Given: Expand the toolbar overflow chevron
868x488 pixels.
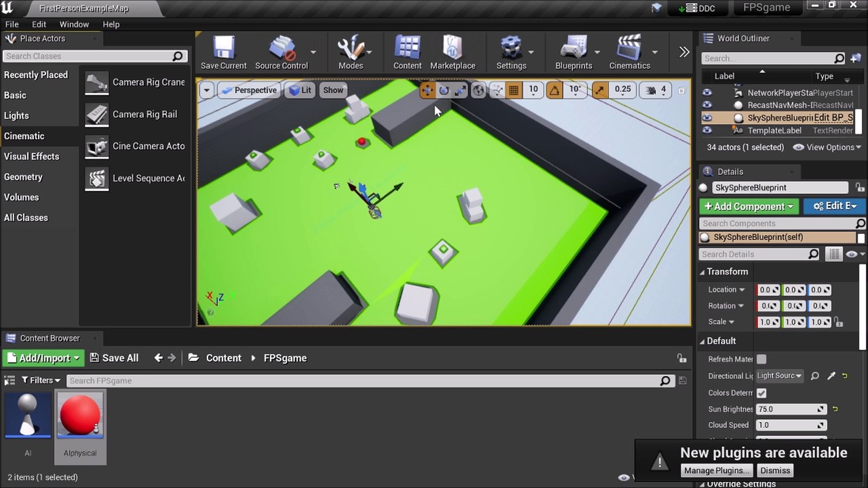Looking at the screenshot, I should 684,52.
